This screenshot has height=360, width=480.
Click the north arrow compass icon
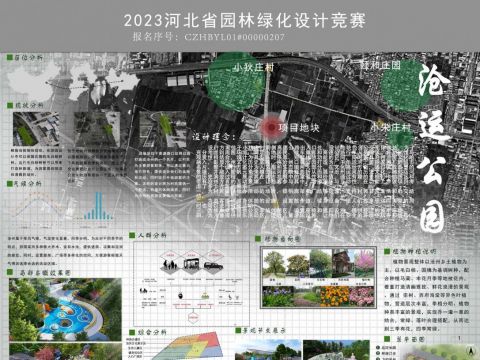471,351
